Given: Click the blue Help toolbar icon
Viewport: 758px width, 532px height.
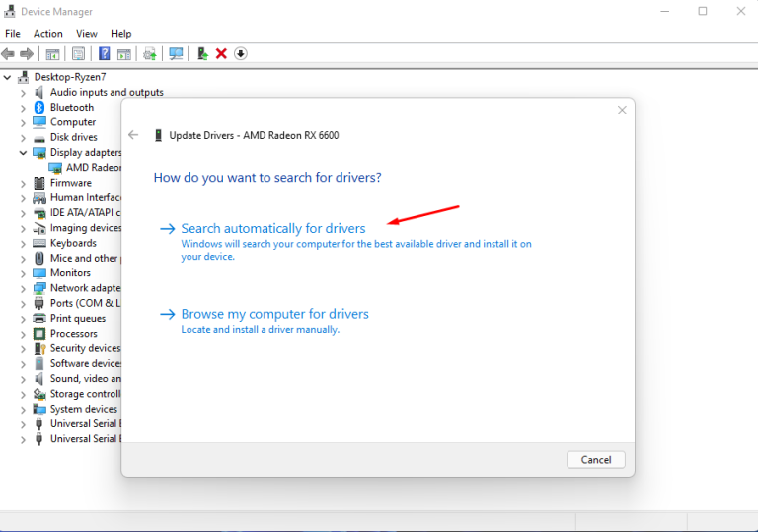Looking at the screenshot, I should (104, 53).
